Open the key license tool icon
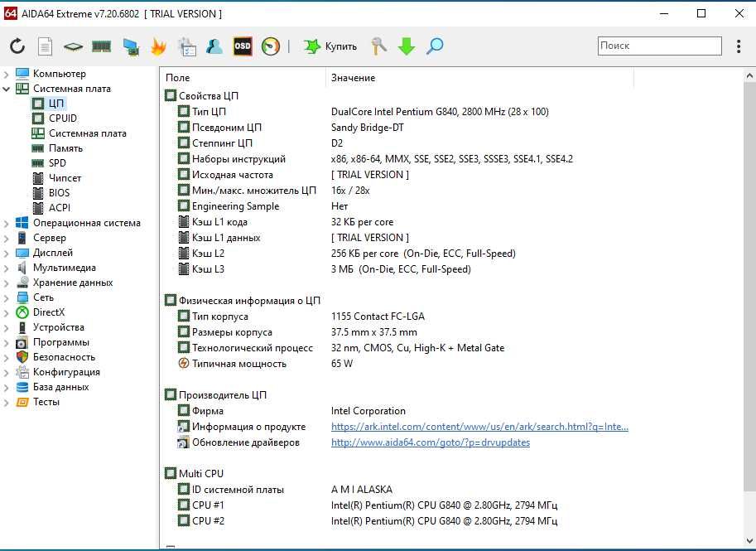The width and height of the screenshot is (756, 551). (379, 46)
